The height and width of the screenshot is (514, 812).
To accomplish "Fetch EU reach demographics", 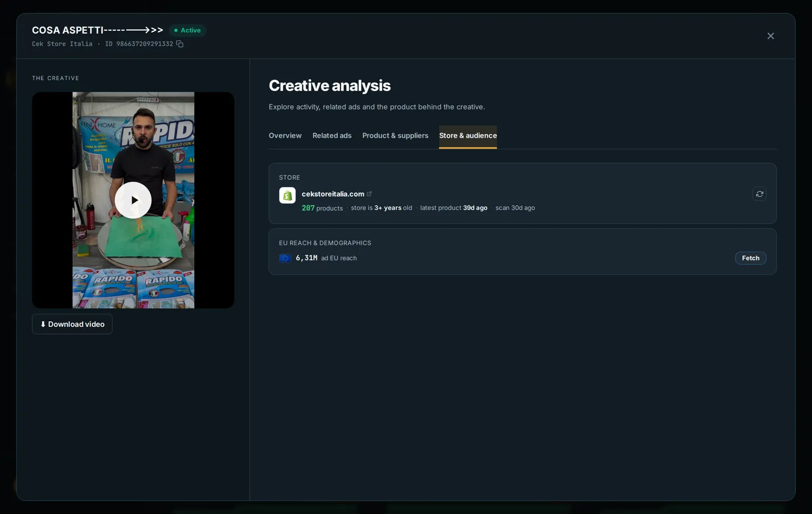I will click(x=750, y=258).
